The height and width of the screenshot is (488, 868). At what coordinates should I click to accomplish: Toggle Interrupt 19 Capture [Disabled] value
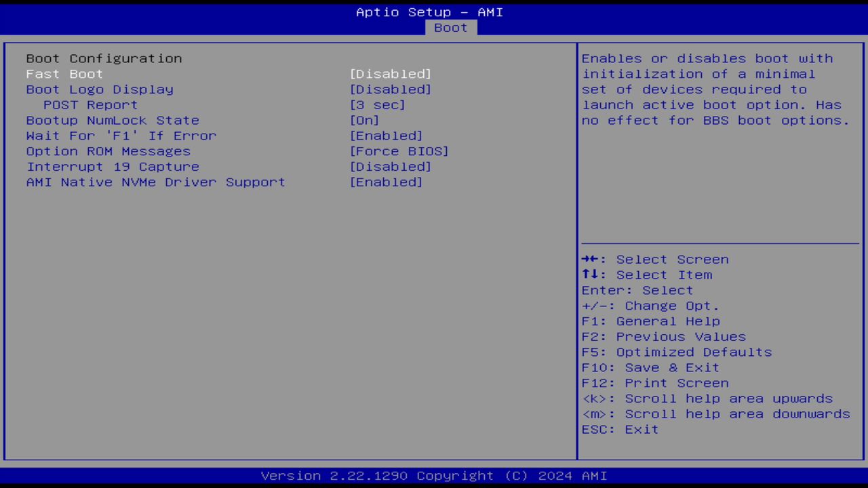click(x=391, y=167)
